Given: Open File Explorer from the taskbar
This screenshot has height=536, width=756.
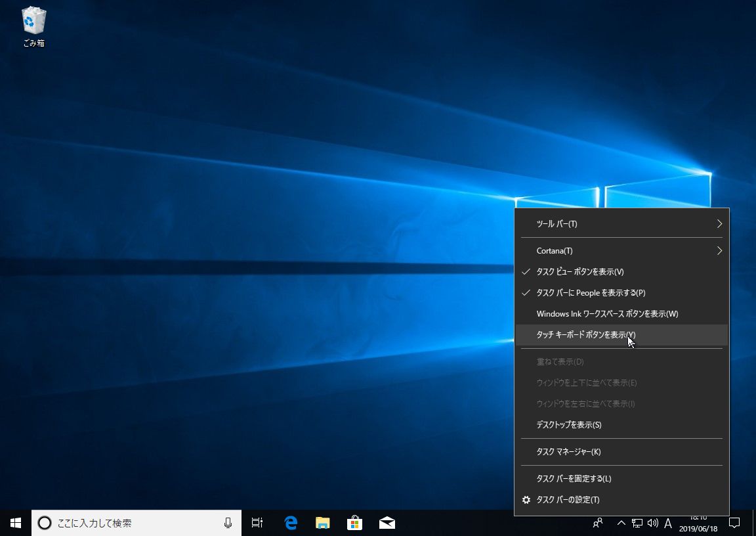Looking at the screenshot, I should [322, 523].
